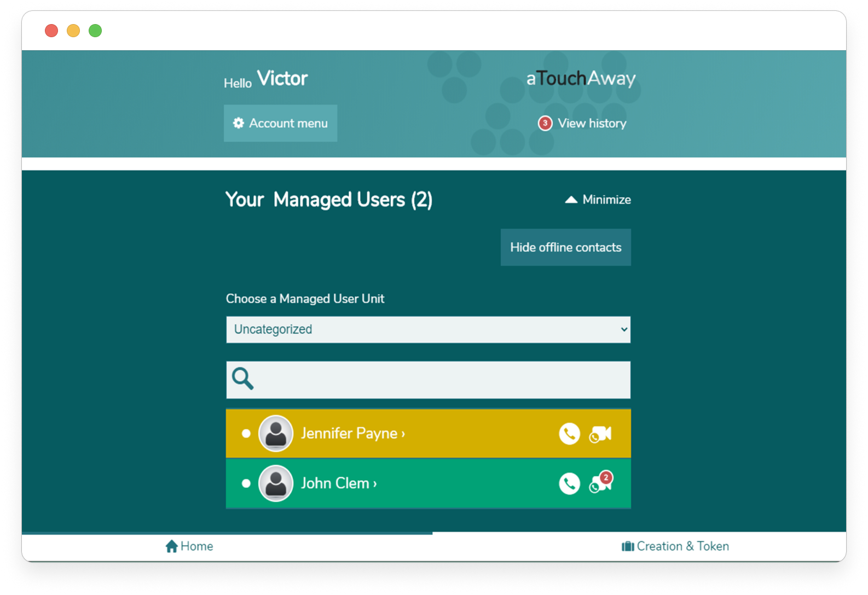
Task: Switch to the Home tab
Action: [x=189, y=546]
